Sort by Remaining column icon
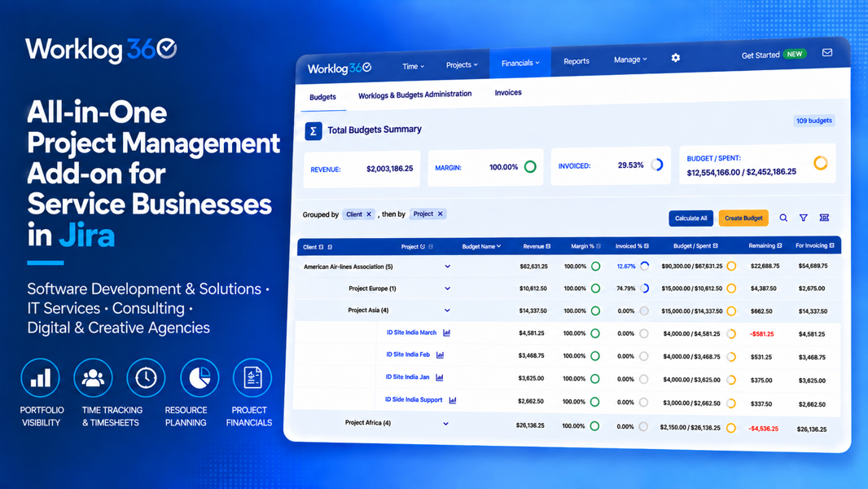This screenshot has width=868, height=489. click(779, 246)
